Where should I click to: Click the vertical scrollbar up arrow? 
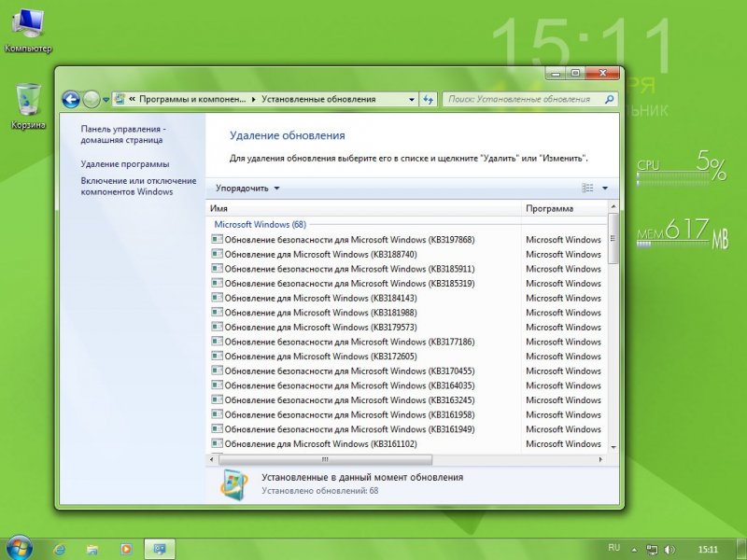[613, 207]
